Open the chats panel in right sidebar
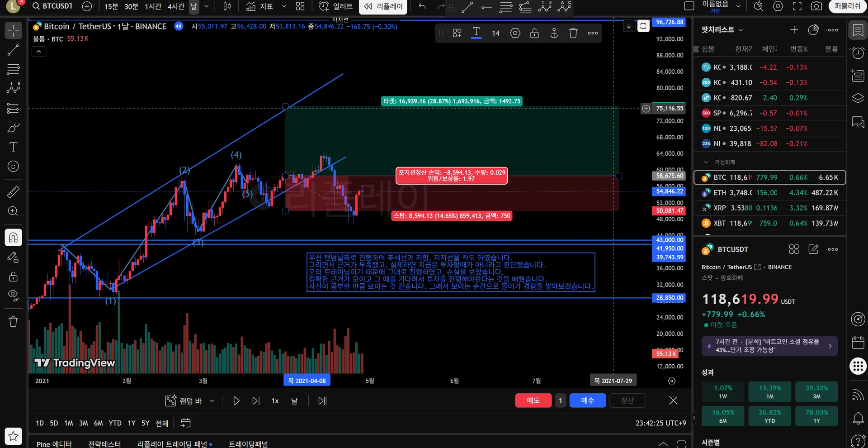Screen dimensions: 868x448 tap(858, 122)
